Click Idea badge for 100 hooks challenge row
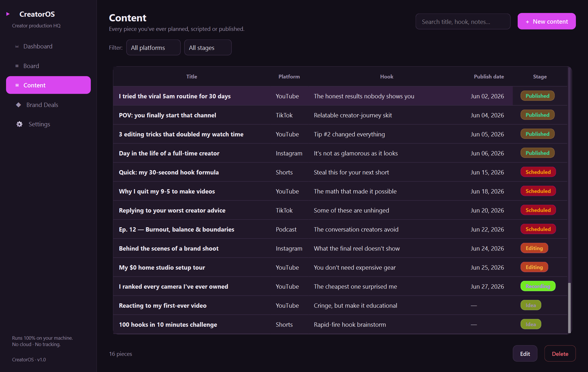 click(x=531, y=324)
